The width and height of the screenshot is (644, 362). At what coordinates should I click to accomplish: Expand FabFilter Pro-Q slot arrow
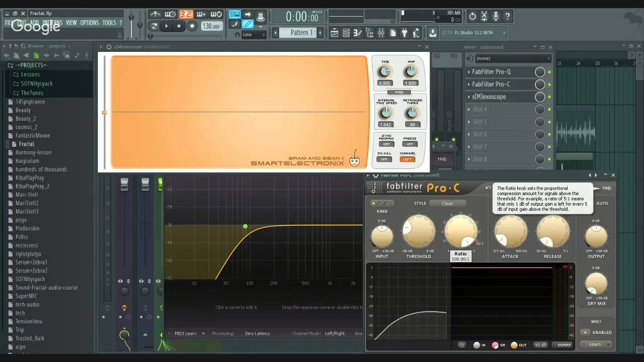pos(469,72)
